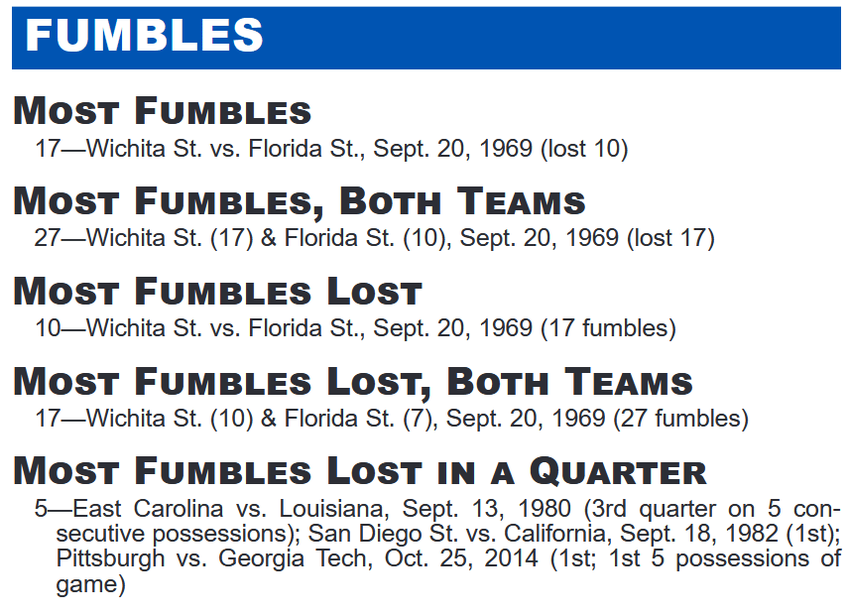Select the Most Fumbles Lost heading
Screen dimensions: 849x616
click(217, 292)
